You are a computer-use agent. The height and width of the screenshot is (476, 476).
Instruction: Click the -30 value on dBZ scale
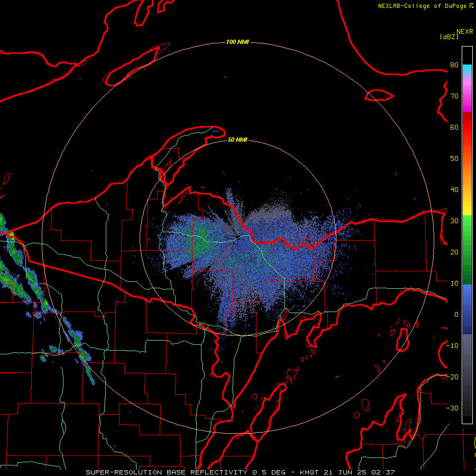click(x=452, y=408)
